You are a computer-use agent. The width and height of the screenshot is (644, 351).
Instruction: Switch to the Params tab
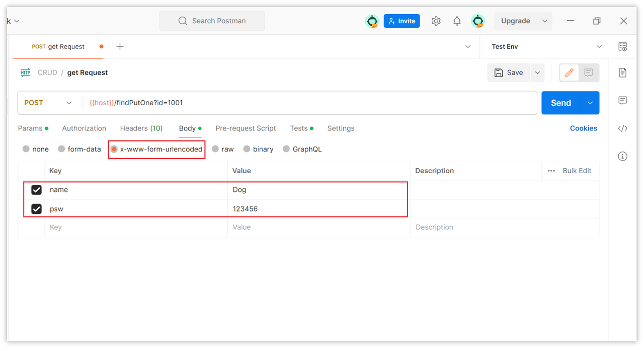(33, 128)
